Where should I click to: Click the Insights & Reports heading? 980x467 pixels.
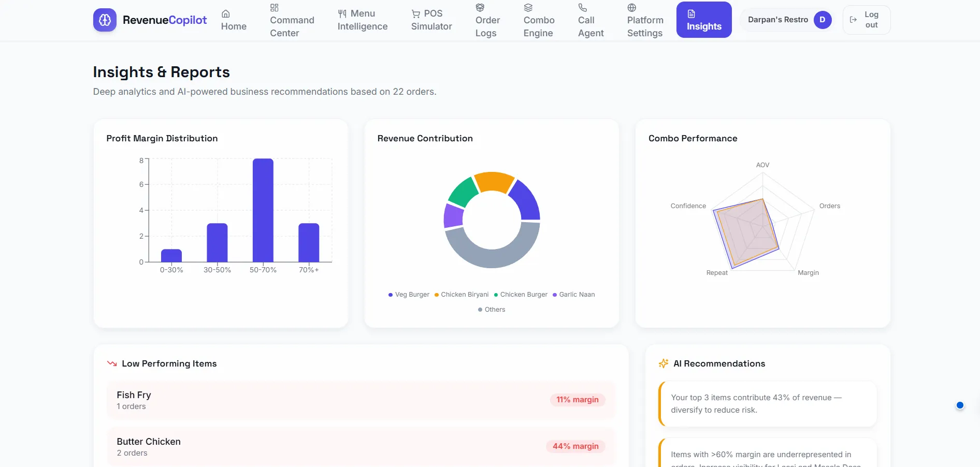(x=161, y=72)
